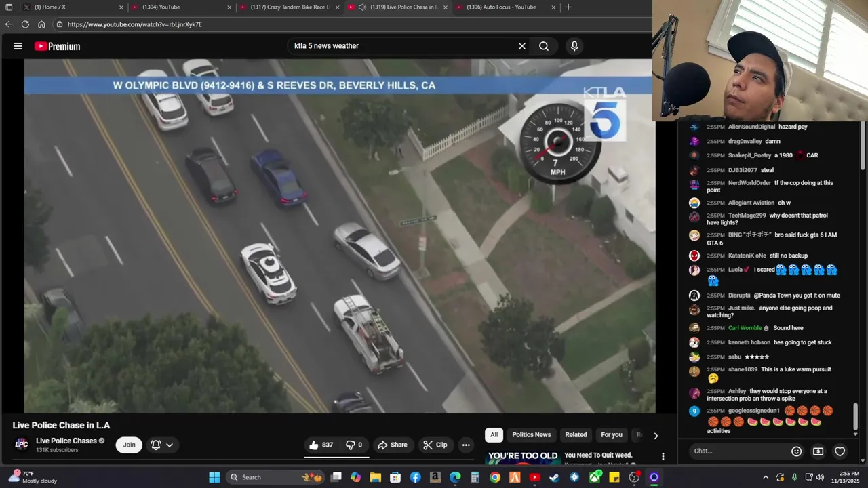868x488 pixels.
Task: Send a heart reaction in chat
Action: coord(840,451)
